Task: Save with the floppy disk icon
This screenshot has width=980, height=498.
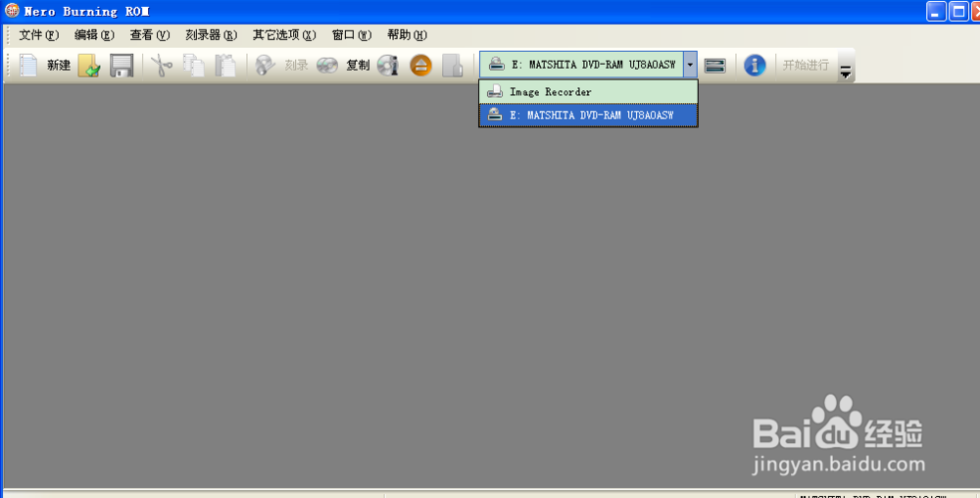Action: [x=122, y=66]
